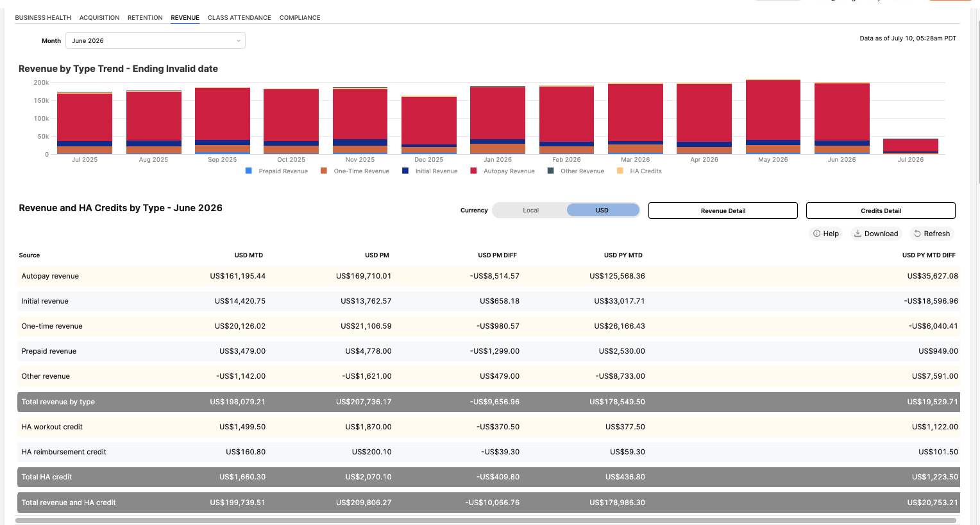The height and width of the screenshot is (525, 980).
Task: Open the Class Attendance tab
Action: click(x=239, y=18)
